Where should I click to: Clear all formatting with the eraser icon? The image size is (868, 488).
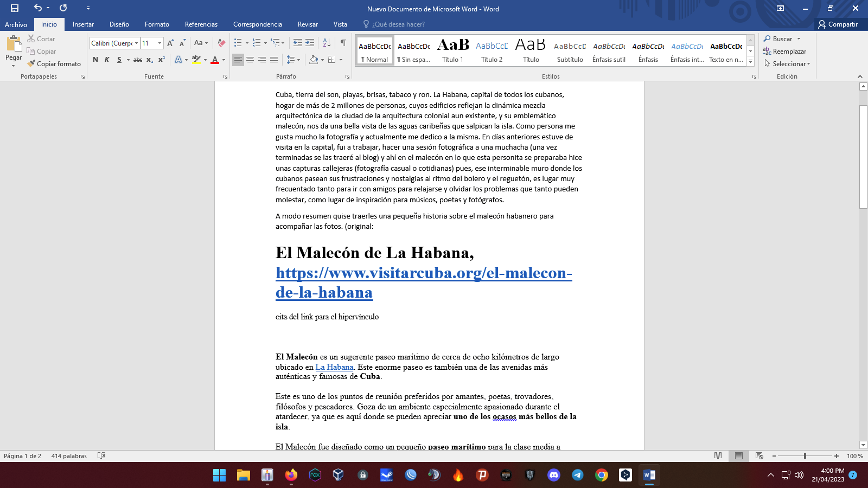pos(221,43)
